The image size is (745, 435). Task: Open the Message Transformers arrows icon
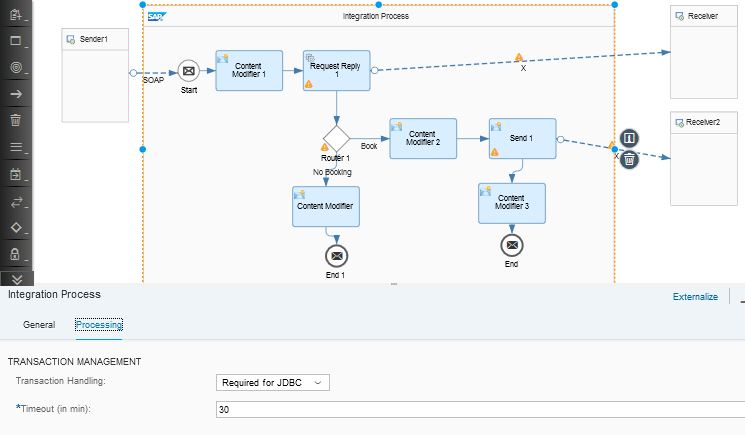point(16,202)
